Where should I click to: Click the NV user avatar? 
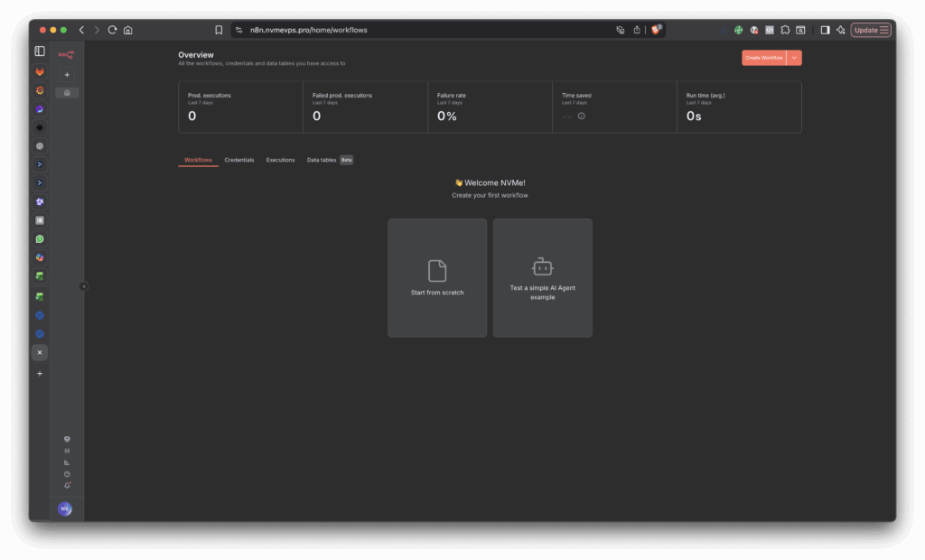[x=65, y=509]
